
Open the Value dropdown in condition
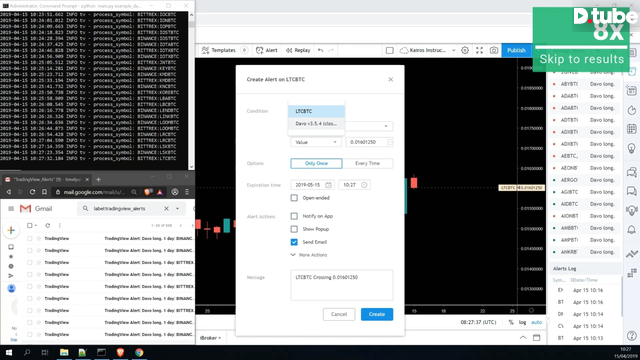(x=316, y=142)
